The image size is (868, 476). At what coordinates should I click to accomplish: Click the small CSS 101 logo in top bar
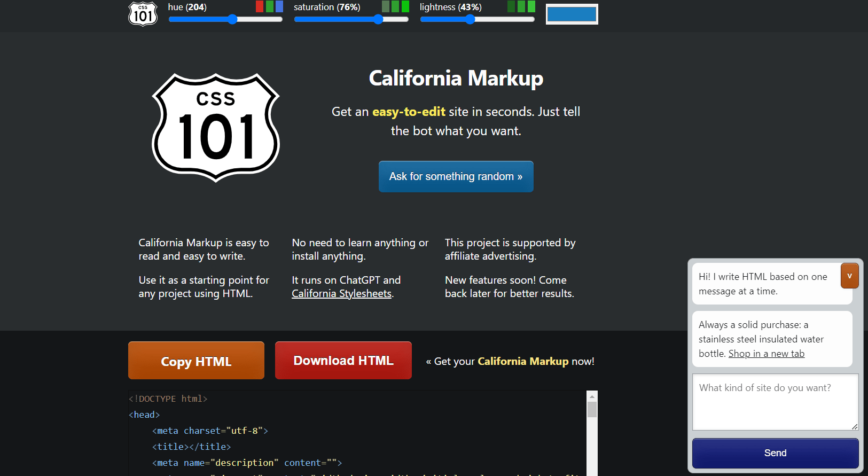coord(143,13)
